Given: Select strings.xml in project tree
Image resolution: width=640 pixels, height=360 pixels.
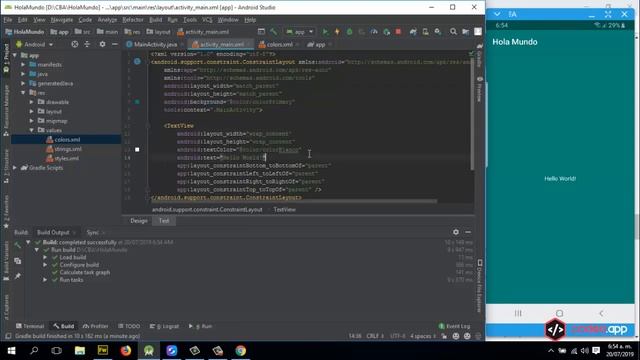Looking at the screenshot, I should pyautogui.click(x=68, y=149).
